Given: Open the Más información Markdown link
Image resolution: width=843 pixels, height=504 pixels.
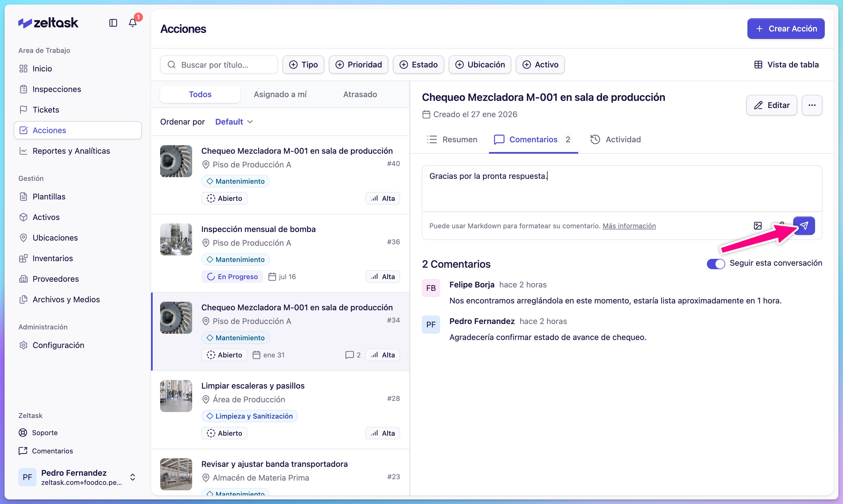Looking at the screenshot, I should pos(629,226).
